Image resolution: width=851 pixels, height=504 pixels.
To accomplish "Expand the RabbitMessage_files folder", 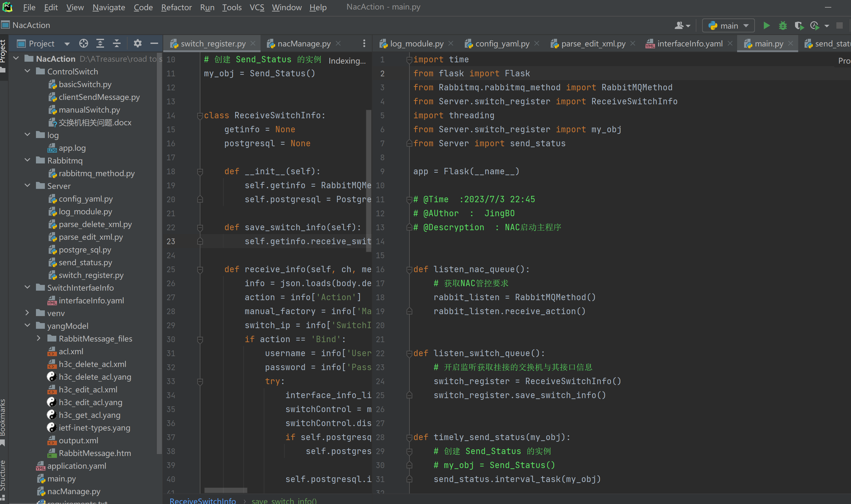I will pos(39,338).
